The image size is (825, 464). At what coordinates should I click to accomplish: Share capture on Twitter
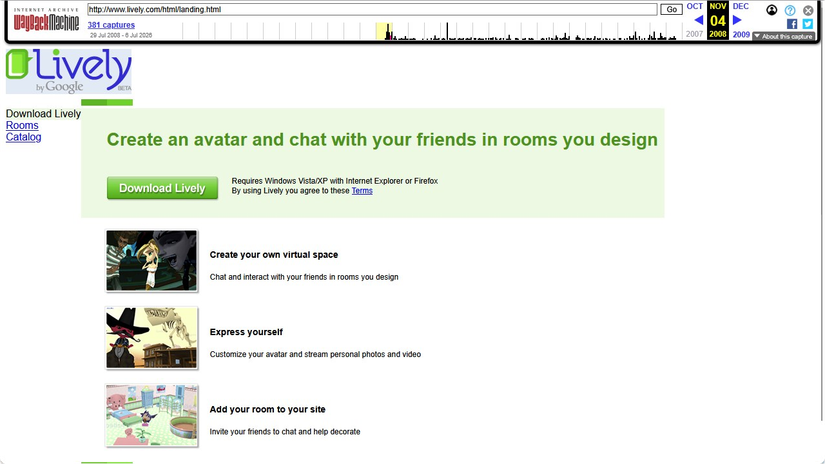click(x=808, y=24)
